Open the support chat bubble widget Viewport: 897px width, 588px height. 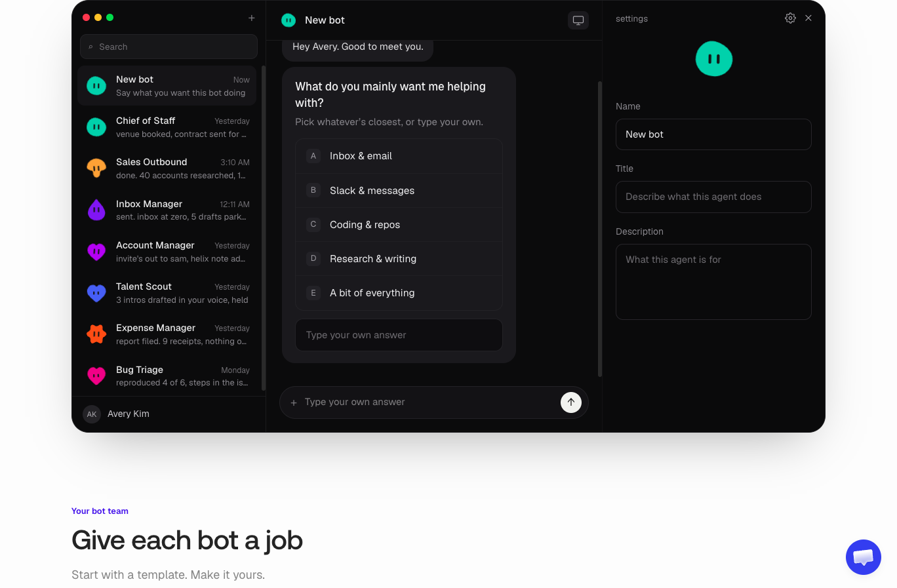(864, 557)
